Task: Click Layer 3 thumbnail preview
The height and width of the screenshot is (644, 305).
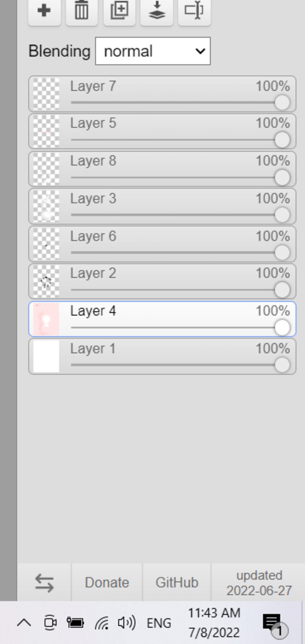Action: point(46,206)
